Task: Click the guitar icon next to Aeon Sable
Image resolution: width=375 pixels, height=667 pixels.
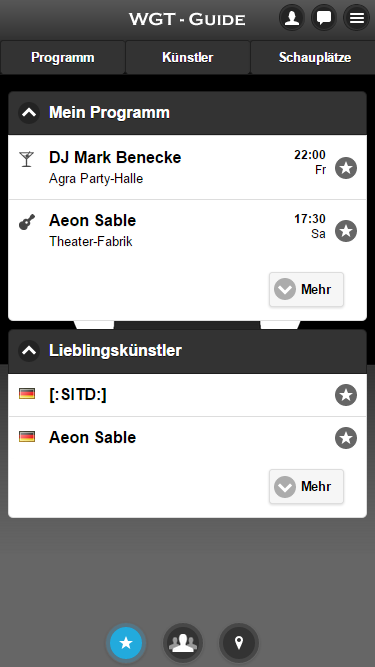Action: [x=27, y=222]
